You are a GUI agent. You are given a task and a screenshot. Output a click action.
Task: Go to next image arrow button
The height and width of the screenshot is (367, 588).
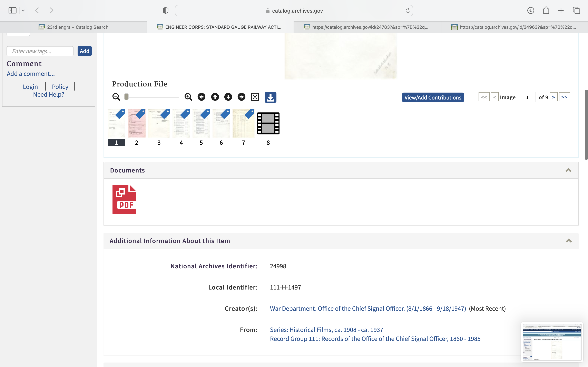click(x=553, y=97)
